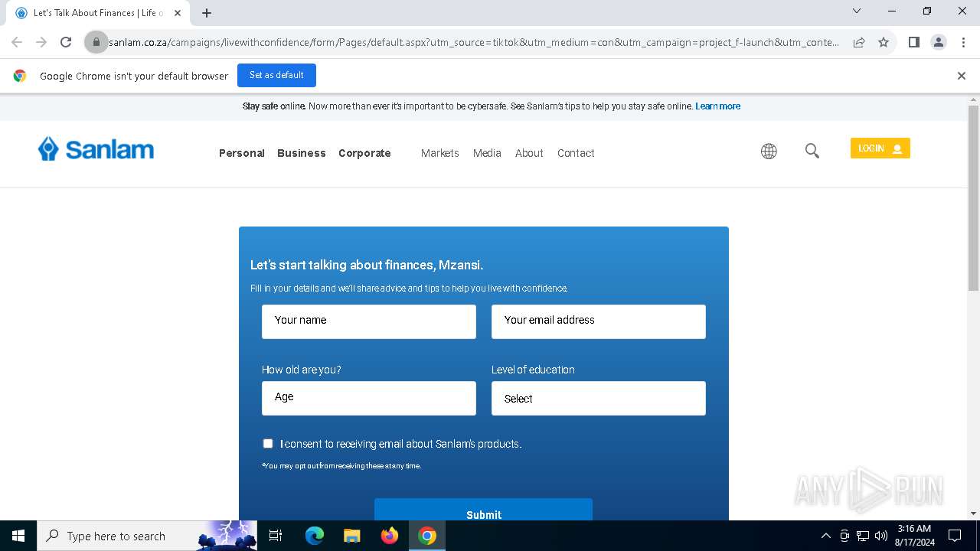Tick the email consent checkbox
The height and width of the screenshot is (551, 980).
(268, 443)
